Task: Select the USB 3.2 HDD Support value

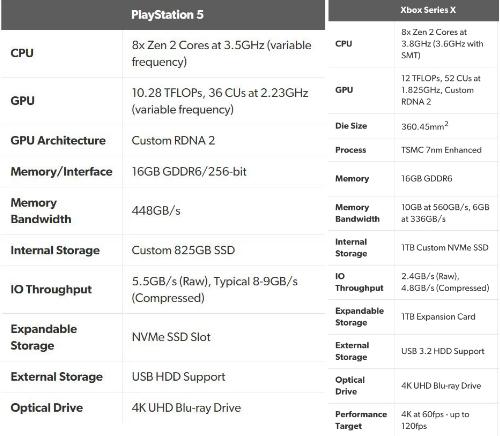Action: pyautogui.click(x=443, y=351)
